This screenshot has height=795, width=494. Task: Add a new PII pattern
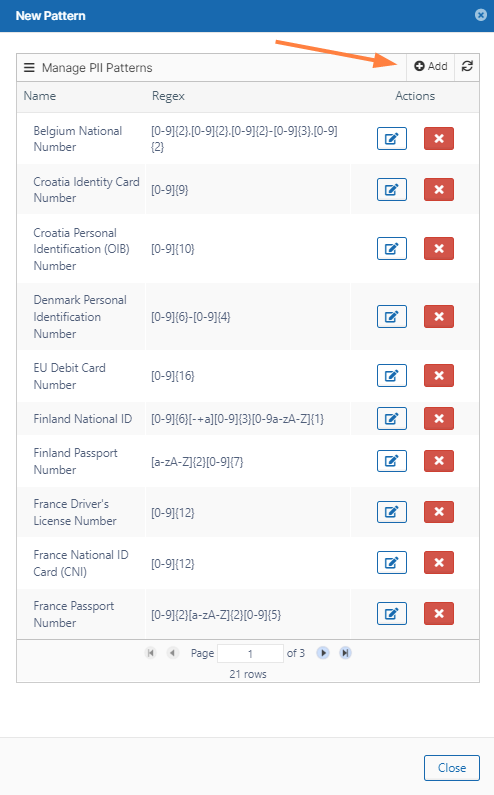[x=431, y=66]
